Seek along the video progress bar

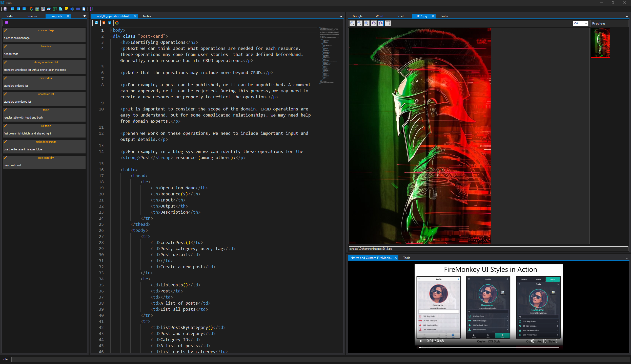pyautogui.click(x=488, y=348)
